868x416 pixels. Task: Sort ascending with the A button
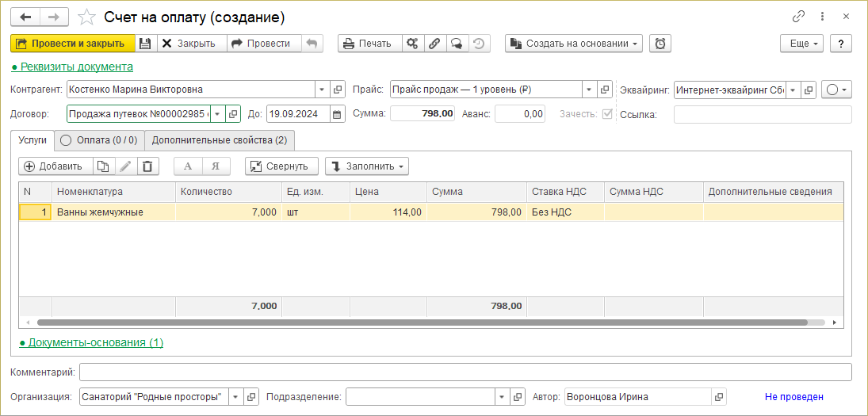click(188, 166)
